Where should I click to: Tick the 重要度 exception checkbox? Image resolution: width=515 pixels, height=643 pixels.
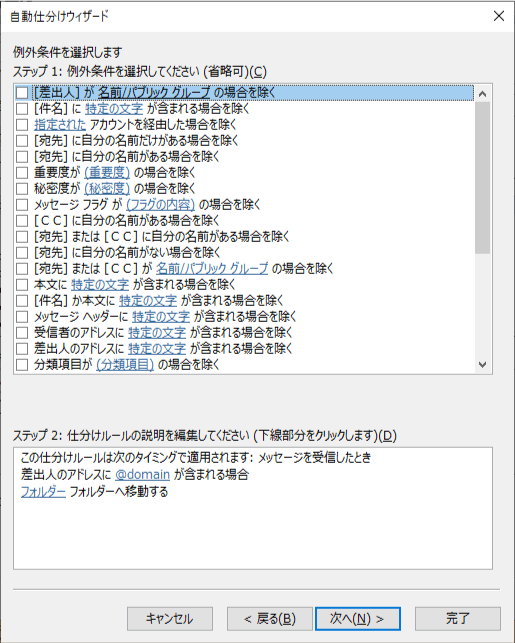(x=22, y=173)
